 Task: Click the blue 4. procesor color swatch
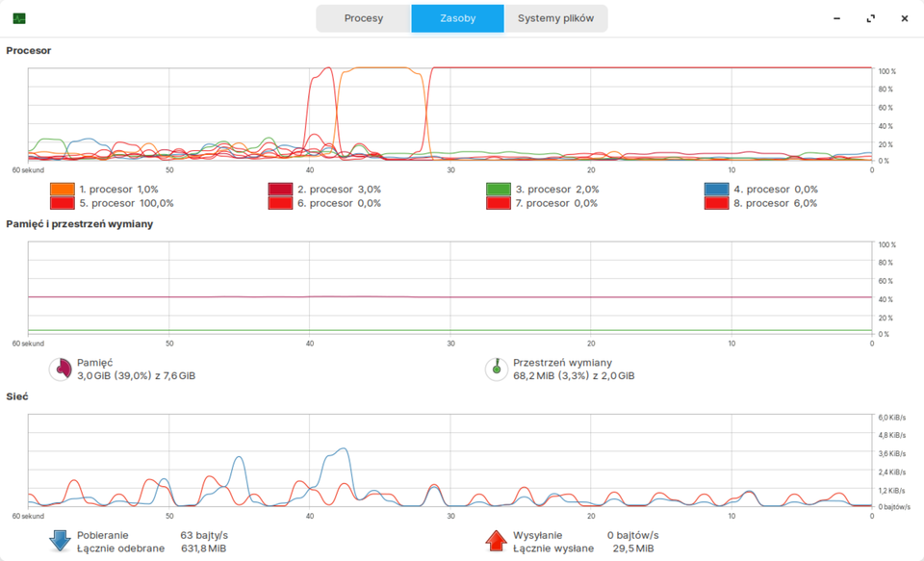717,190
